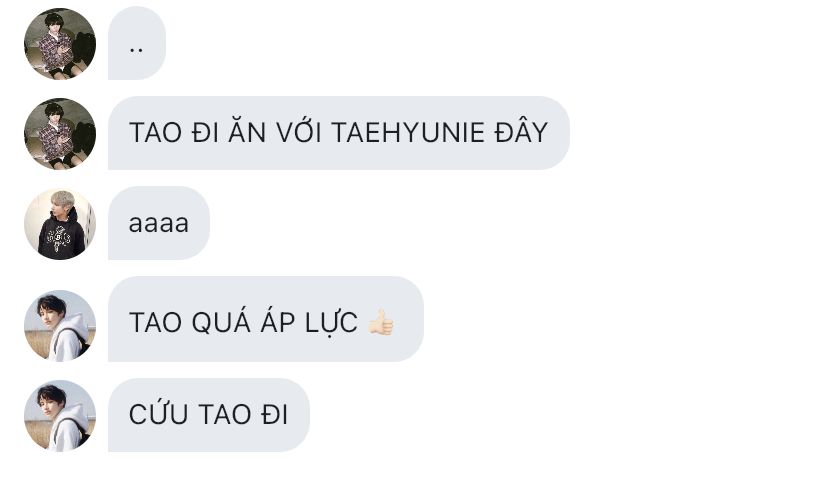The width and height of the screenshot is (828, 481).
Task: Select the "TAO ĐI ĂN VỚI TAEHYUNIE ĐÂY" bubble
Action: click(x=338, y=133)
